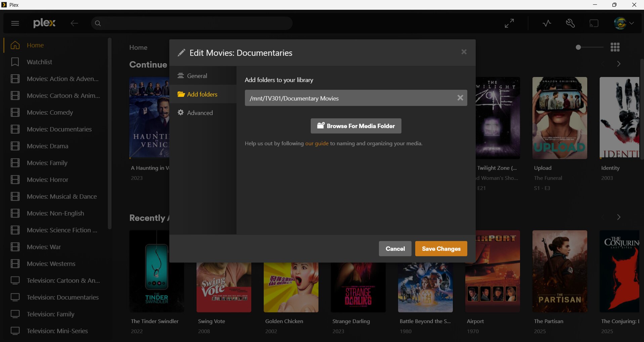Go to next page of Continue Watching row
This screenshot has height=342, width=644.
coord(618,64)
